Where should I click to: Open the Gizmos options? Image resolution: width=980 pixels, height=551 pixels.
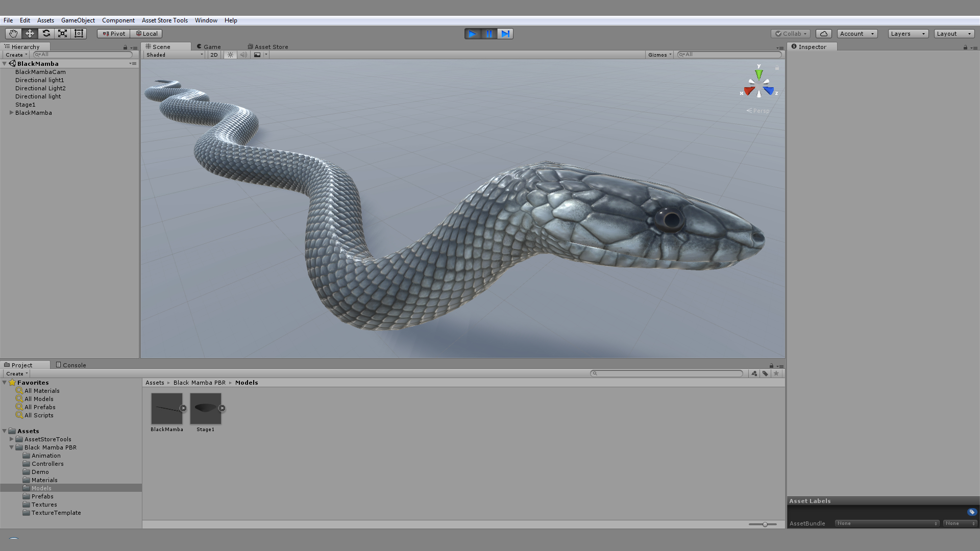click(659, 55)
